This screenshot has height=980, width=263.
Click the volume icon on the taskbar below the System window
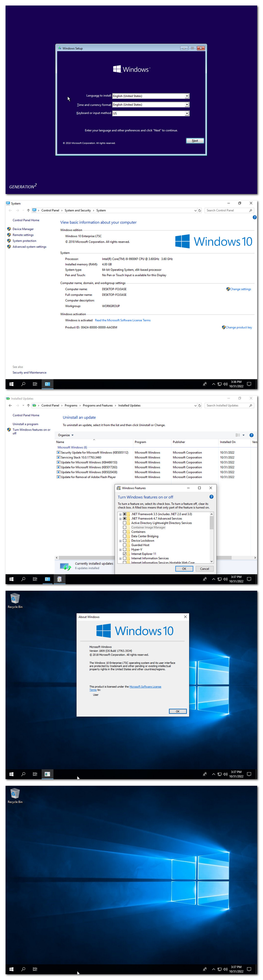point(225,384)
